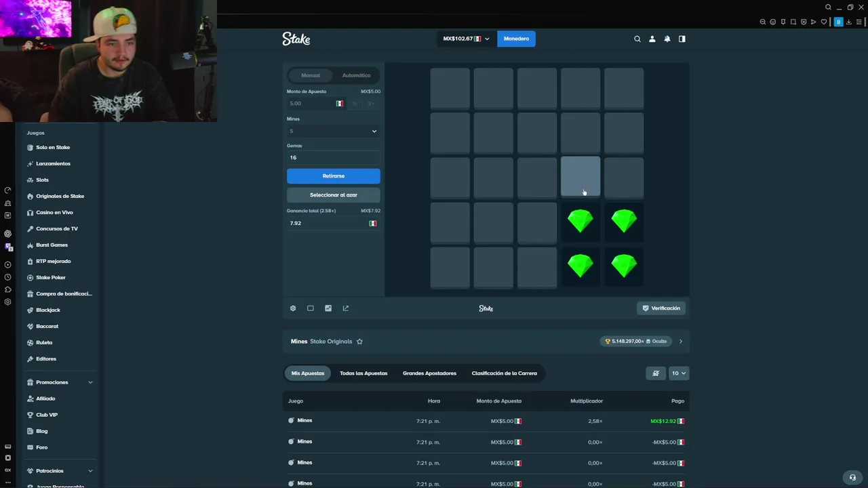Switch to Manual betting mode
The width and height of the screenshot is (868, 488).
coord(311,75)
